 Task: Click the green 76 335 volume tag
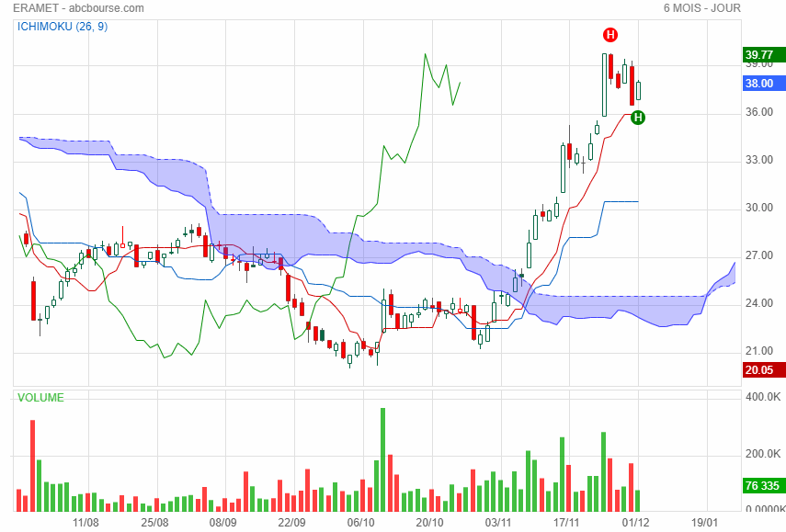[x=764, y=485]
